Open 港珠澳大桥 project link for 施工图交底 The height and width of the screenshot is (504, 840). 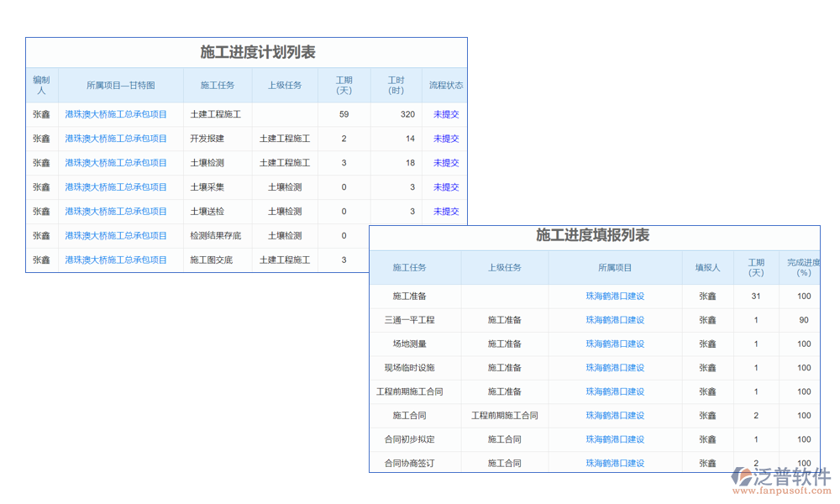pyautogui.click(x=116, y=260)
